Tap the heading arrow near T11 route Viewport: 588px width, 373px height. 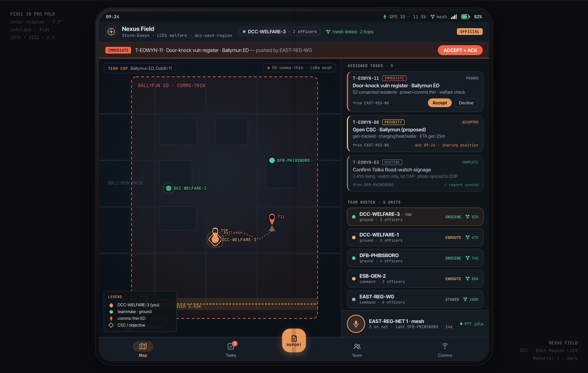[272, 229]
